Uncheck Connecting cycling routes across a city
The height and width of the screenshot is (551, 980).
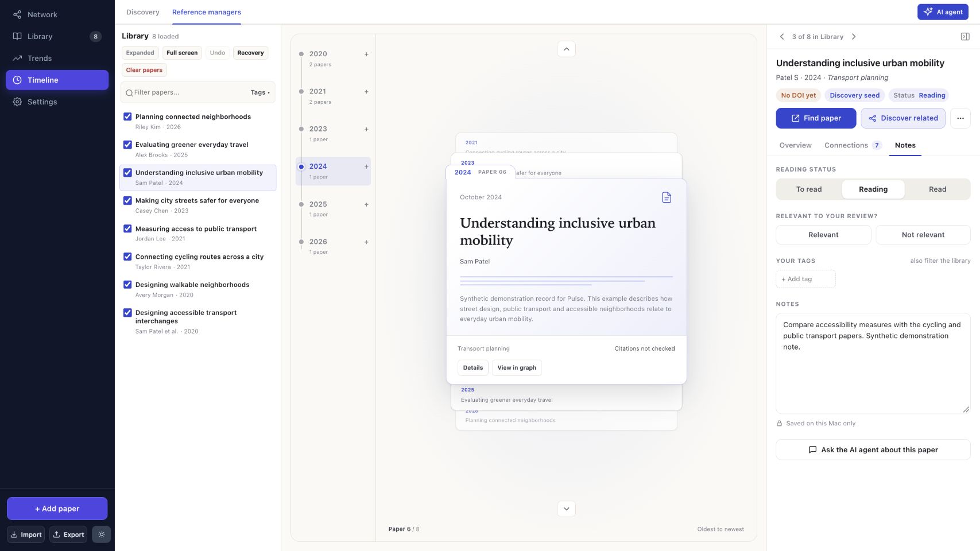tap(127, 257)
